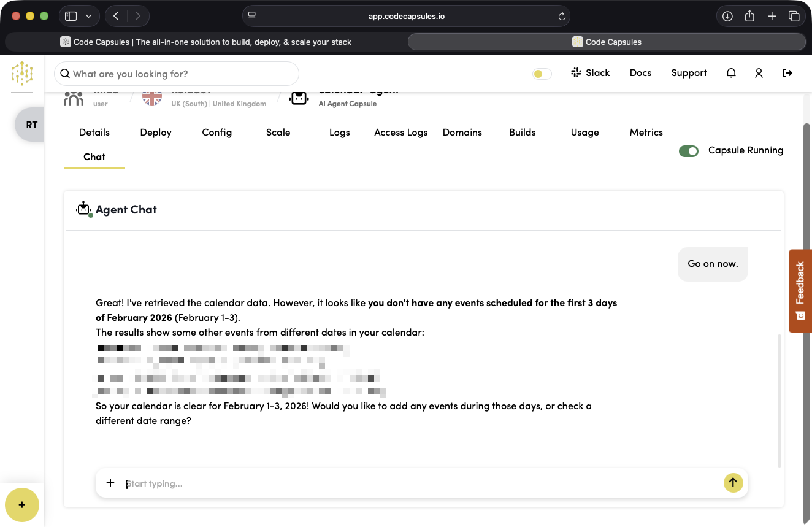
Task: Open the Slack link
Action: tap(590, 73)
